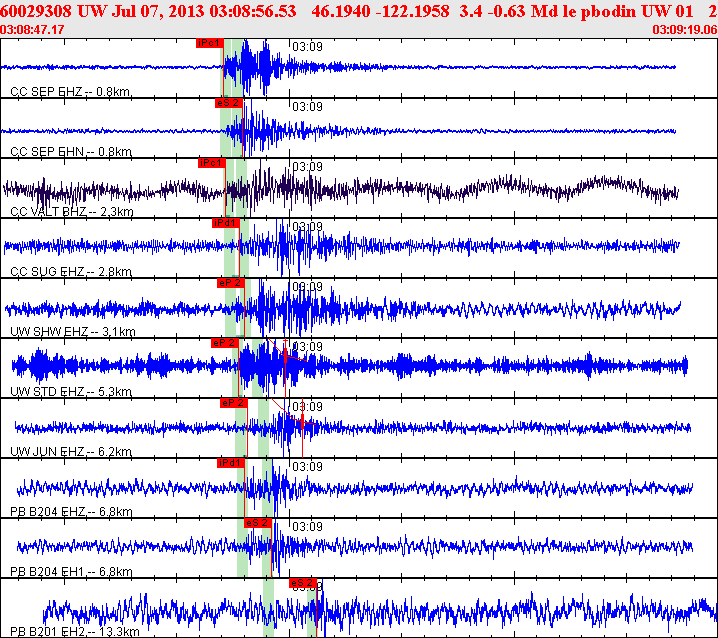Image resolution: width=718 pixels, height=638 pixels.
Task: Click the 03:09 time label on CC SEP EHZ trace
Action: [307, 47]
